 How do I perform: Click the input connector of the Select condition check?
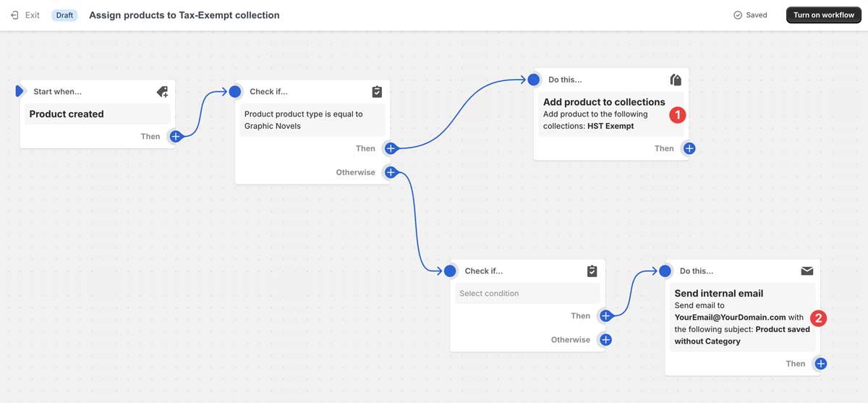pos(450,271)
